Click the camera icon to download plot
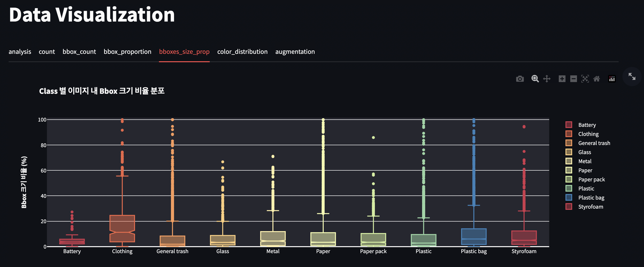The width and height of the screenshot is (644, 267). coord(520,79)
